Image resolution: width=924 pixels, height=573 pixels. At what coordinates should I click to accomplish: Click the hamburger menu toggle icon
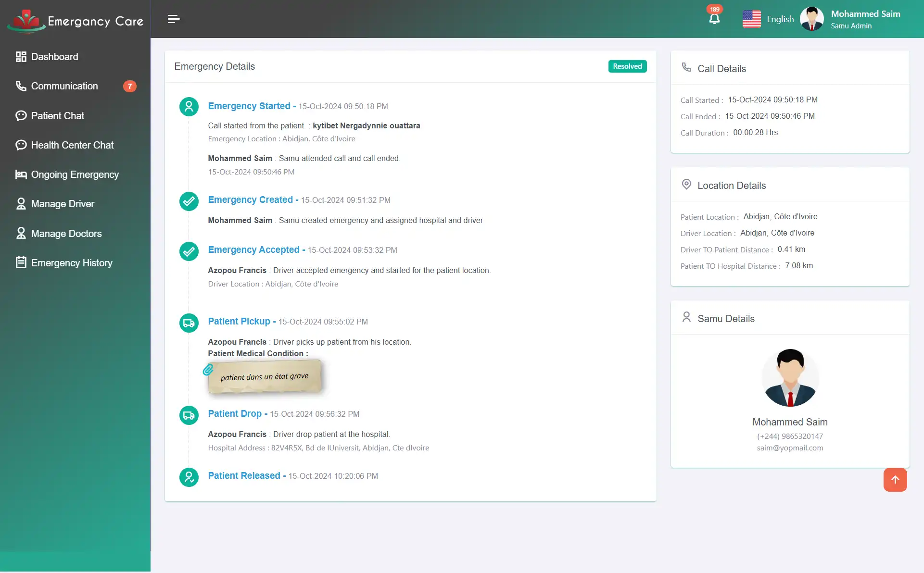point(174,19)
